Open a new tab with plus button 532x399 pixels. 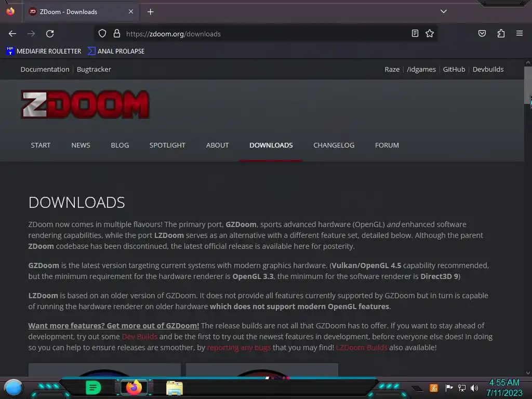click(x=150, y=12)
